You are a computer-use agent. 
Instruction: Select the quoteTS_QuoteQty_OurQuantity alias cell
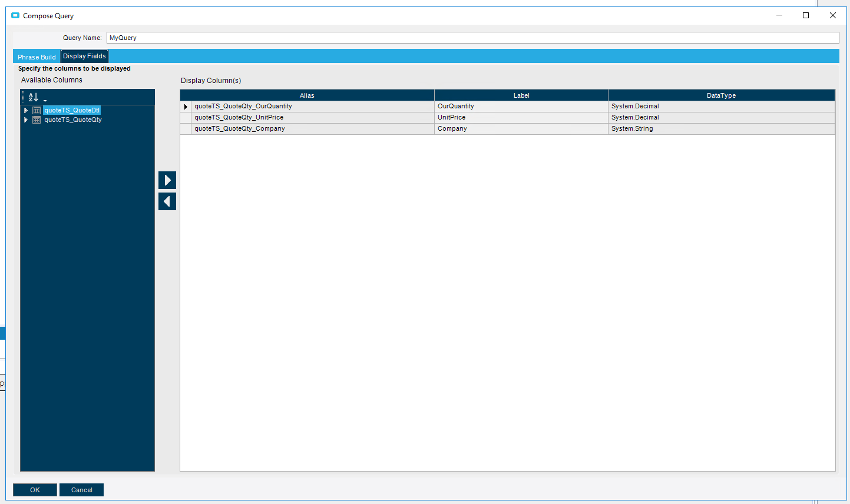[x=313, y=107]
